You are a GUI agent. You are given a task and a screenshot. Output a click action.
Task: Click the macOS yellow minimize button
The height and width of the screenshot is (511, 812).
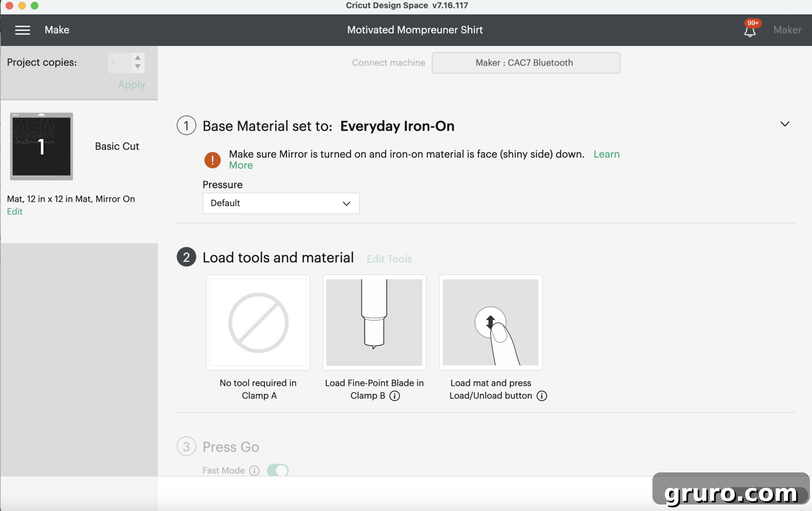pos(22,6)
